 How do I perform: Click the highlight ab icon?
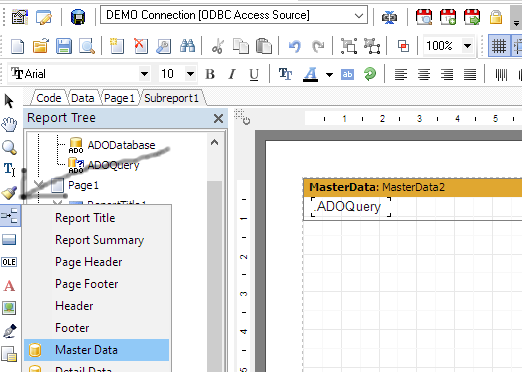pos(347,74)
